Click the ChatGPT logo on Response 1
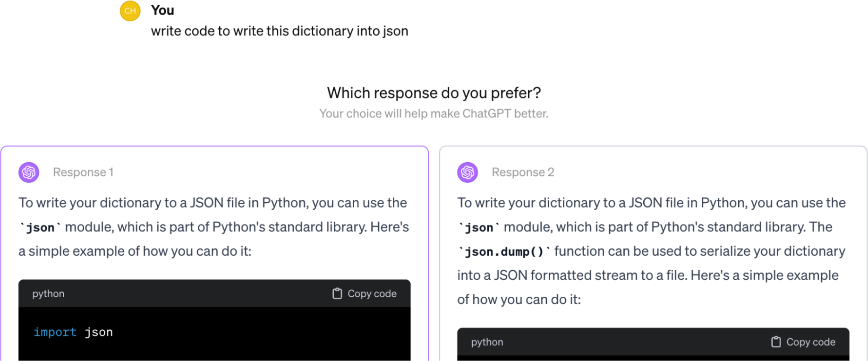Image resolution: width=868 pixels, height=361 pixels. [x=28, y=172]
